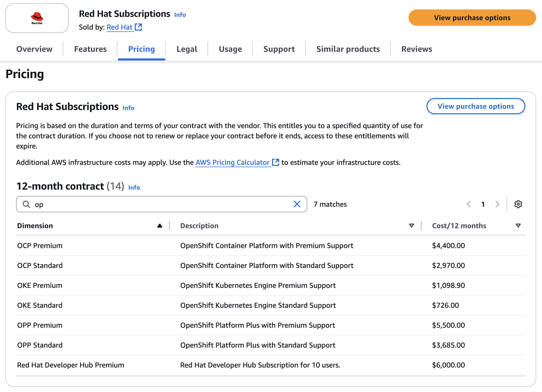Click the Dimension column header
The image size is (542, 392).
click(x=35, y=226)
